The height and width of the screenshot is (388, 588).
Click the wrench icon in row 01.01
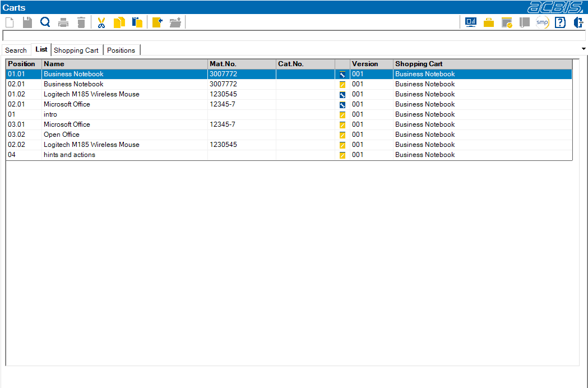click(x=342, y=75)
